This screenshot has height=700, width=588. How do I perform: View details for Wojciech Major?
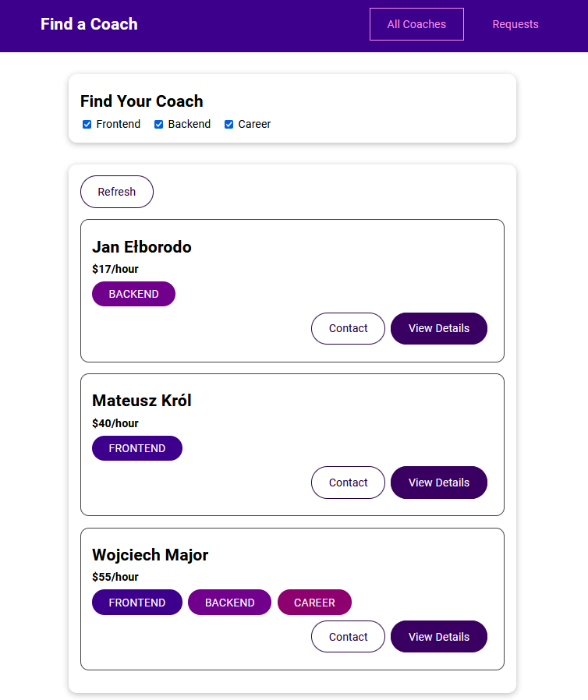pos(439,636)
